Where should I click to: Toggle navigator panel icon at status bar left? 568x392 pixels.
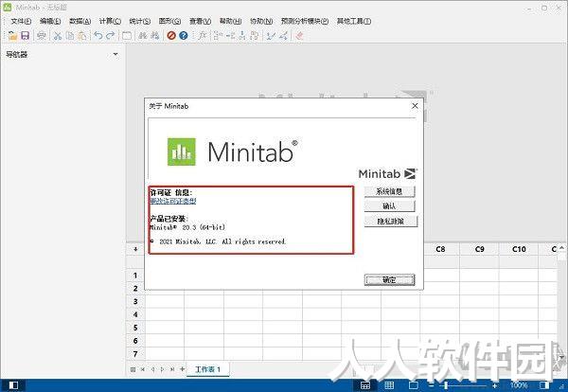(13, 385)
